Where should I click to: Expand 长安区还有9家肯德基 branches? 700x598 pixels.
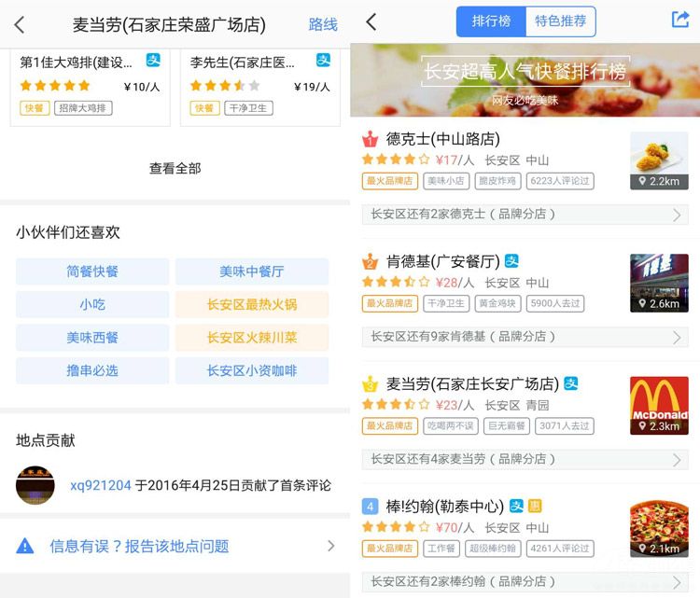(525, 337)
